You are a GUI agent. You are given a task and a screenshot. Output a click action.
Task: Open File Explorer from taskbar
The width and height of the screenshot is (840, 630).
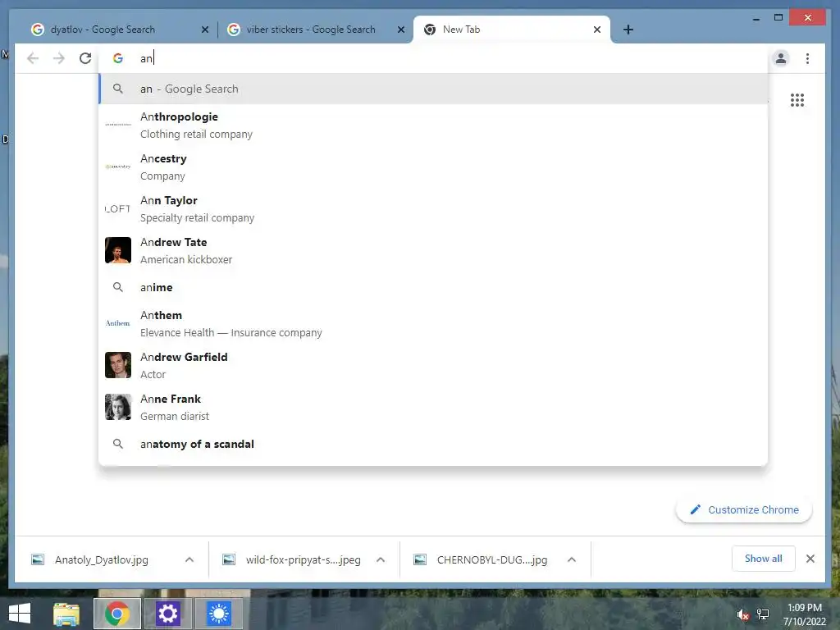(x=66, y=614)
